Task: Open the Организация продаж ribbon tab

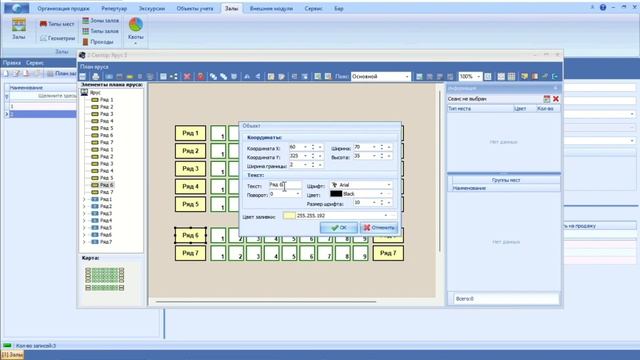Action: 63,8
